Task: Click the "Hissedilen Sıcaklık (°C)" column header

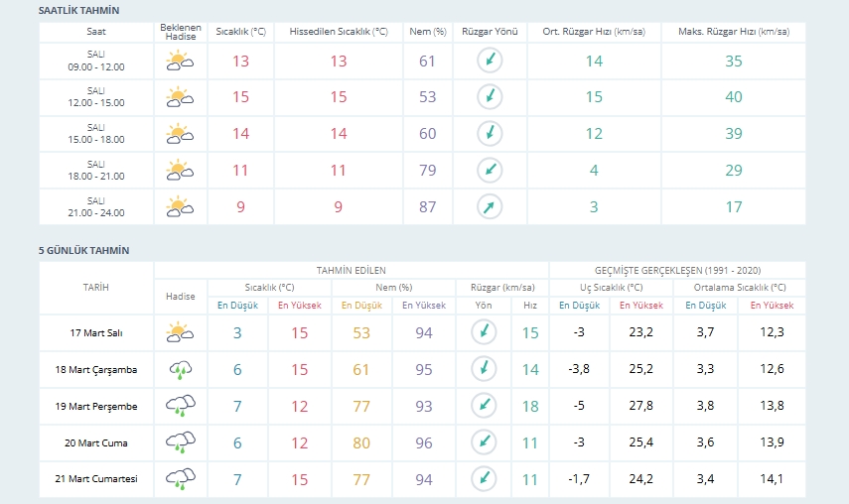Action: 339,33
